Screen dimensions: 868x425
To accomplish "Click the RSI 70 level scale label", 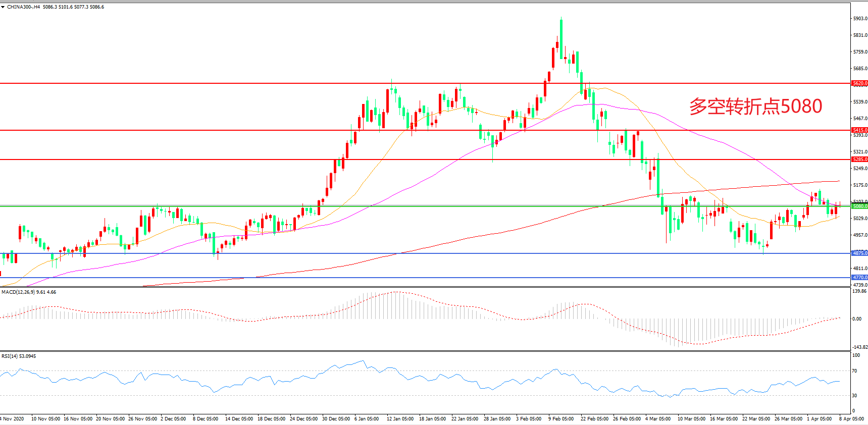I will (x=854, y=371).
